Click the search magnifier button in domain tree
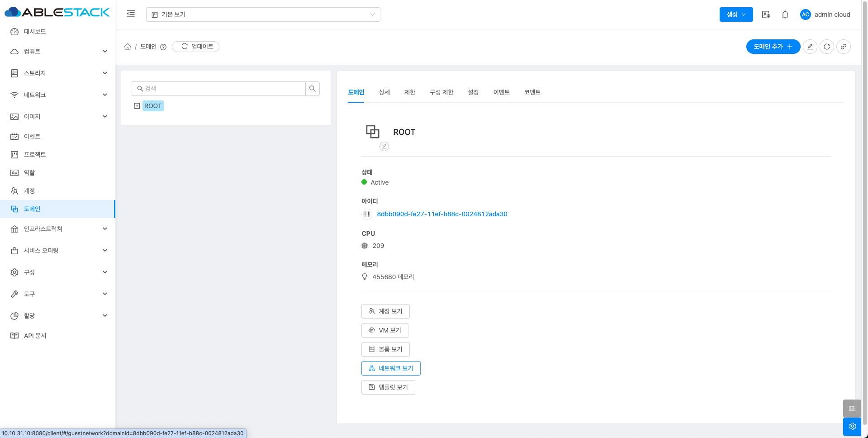Image resolution: width=868 pixels, height=438 pixels. pos(312,89)
